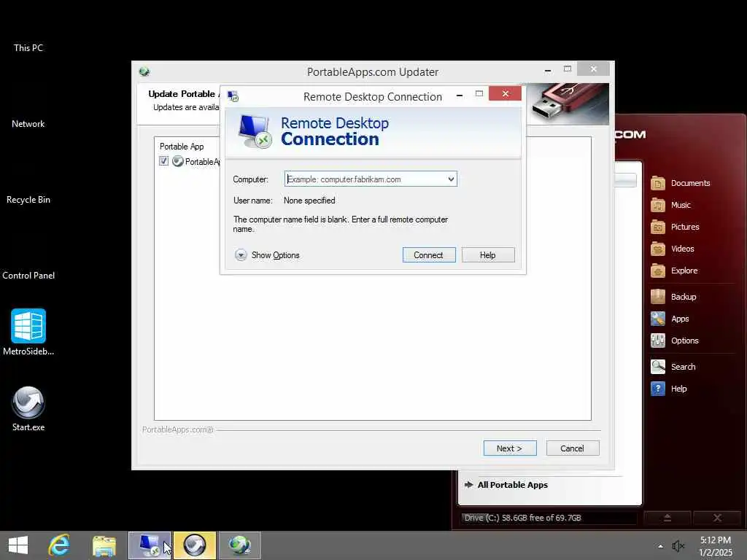Close the PortableApps menu with X button
747x560 pixels.
[x=717, y=518]
